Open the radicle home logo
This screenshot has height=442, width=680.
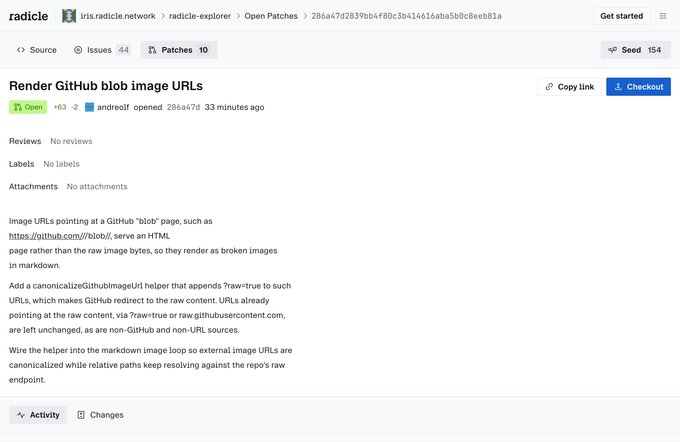coord(28,16)
